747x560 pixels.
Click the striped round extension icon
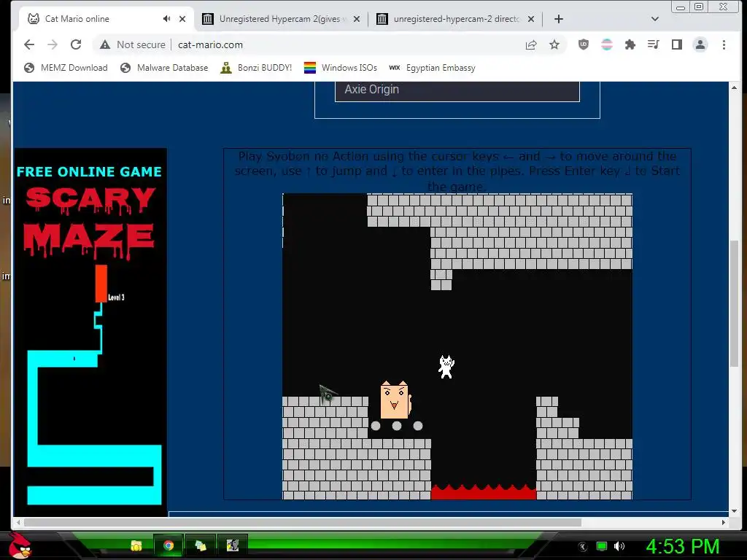tap(606, 44)
